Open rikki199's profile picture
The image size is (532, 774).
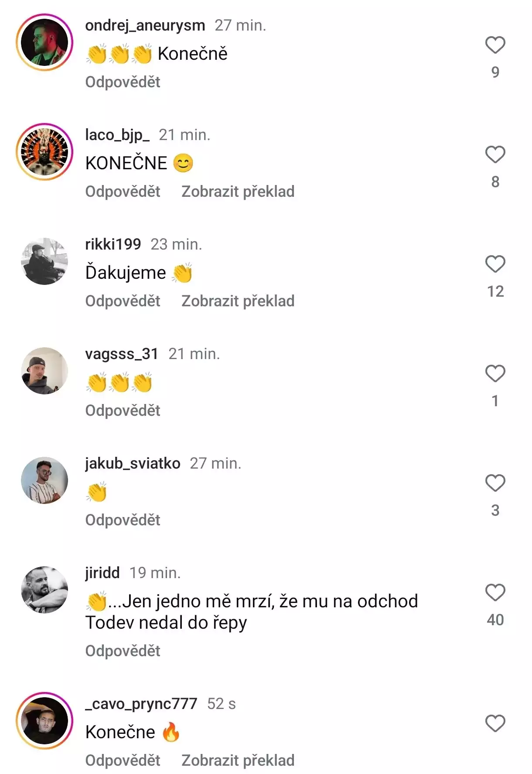tap(44, 261)
